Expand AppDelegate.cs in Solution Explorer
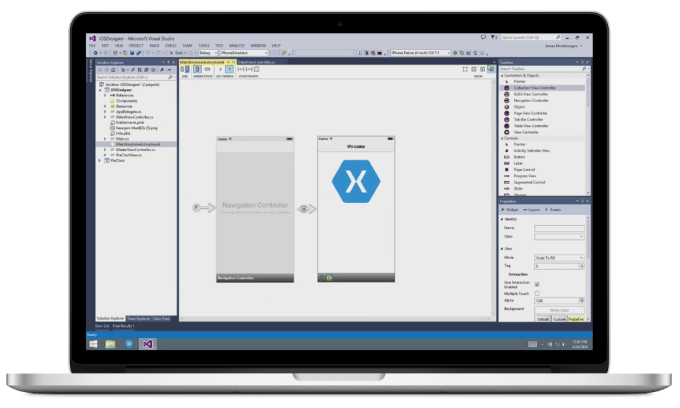680x408 pixels. tap(105, 112)
